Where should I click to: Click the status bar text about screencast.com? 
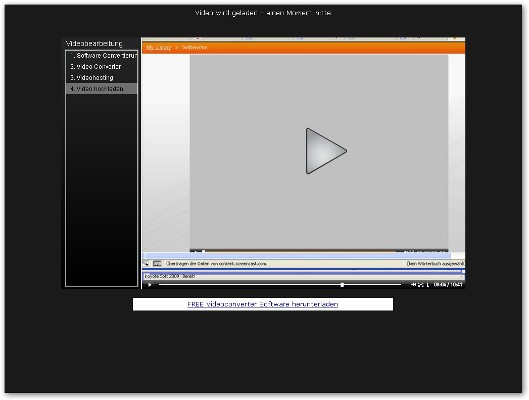click(216, 263)
